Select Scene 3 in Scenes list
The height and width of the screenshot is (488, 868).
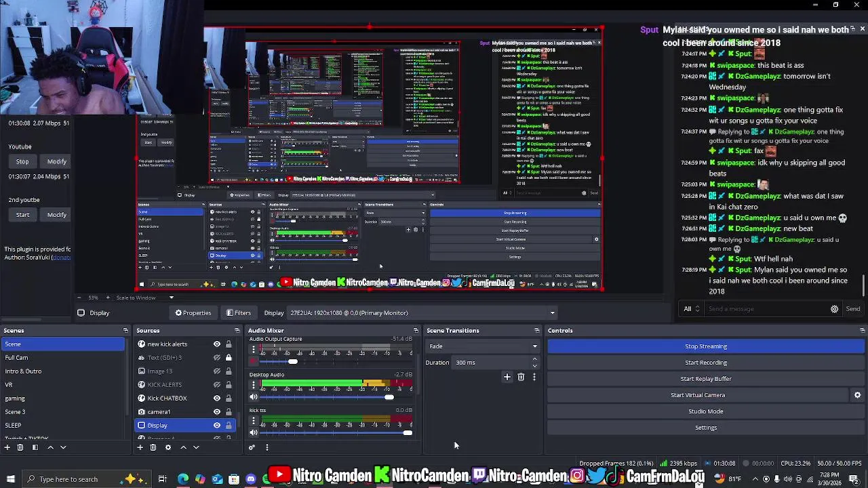[x=62, y=412]
